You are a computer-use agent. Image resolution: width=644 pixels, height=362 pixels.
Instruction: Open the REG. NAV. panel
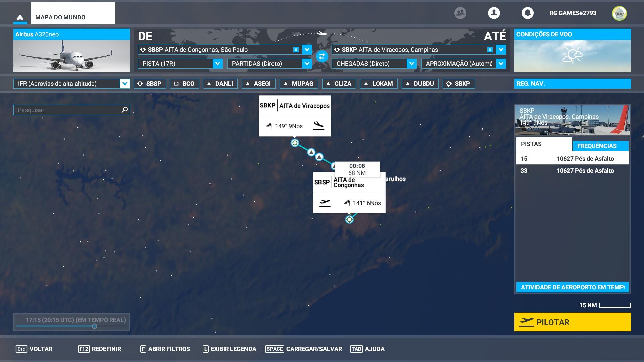pos(572,84)
